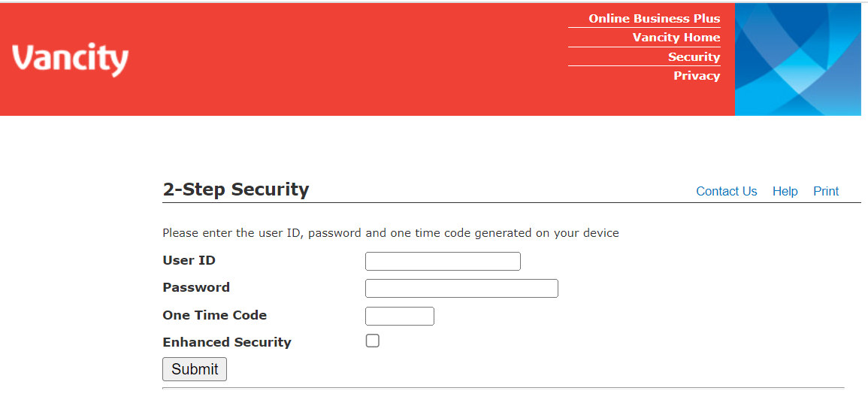This screenshot has width=868, height=394.
Task: Focus the One Time Code field
Action: click(x=400, y=316)
